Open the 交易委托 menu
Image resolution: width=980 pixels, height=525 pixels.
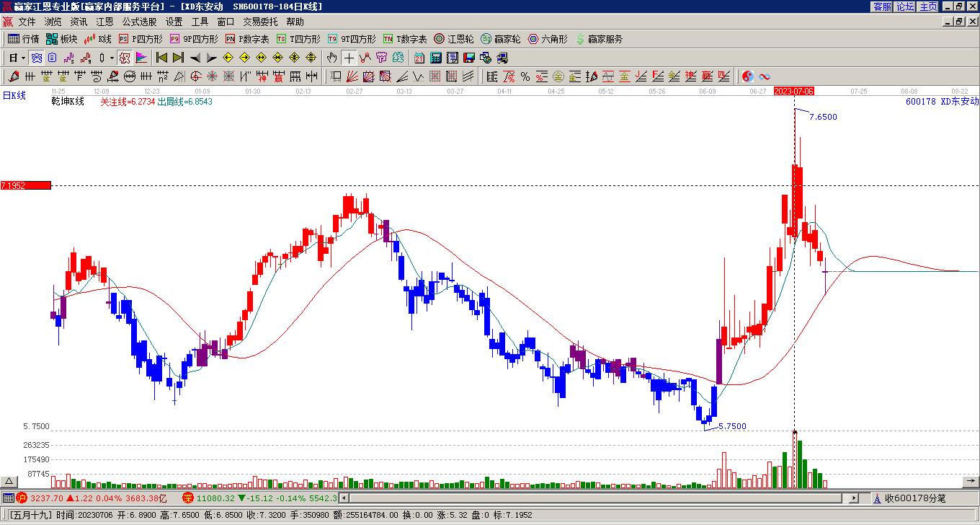260,22
